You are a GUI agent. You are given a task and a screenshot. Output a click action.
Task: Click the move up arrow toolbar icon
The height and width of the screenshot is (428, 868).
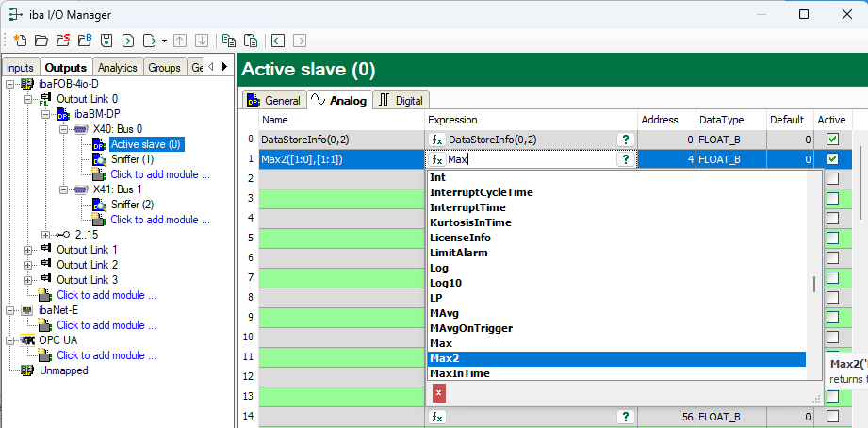[180, 41]
